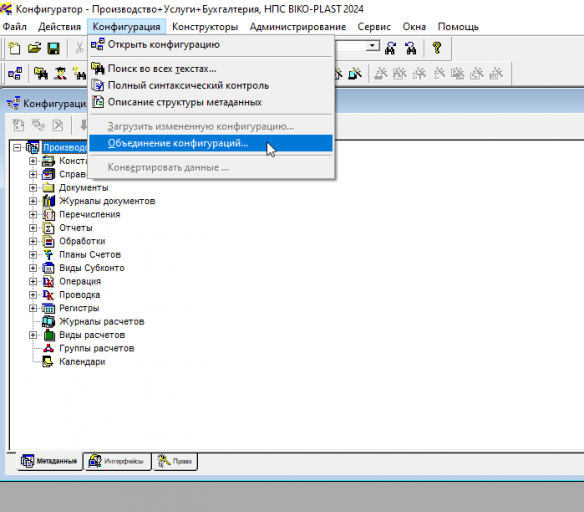Click the Users icon in second toolbar

pos(60,73)
